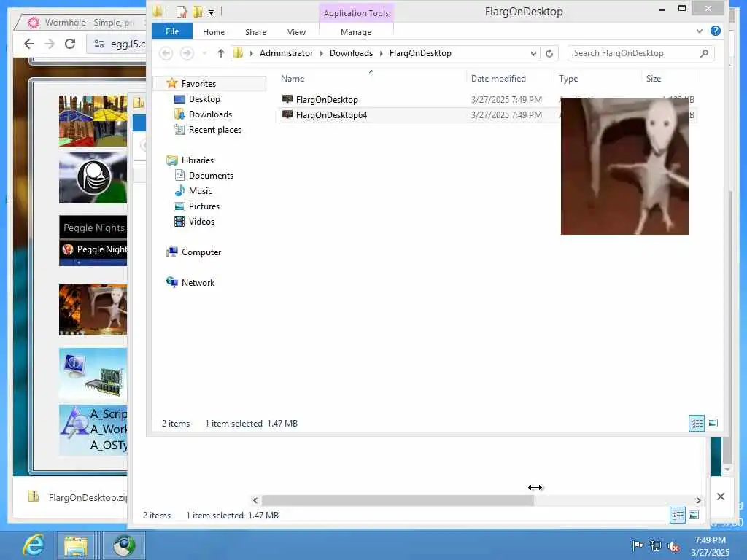Click the Action Center flag icon
The image size is (747, 560).
click(x=637, y=545)
